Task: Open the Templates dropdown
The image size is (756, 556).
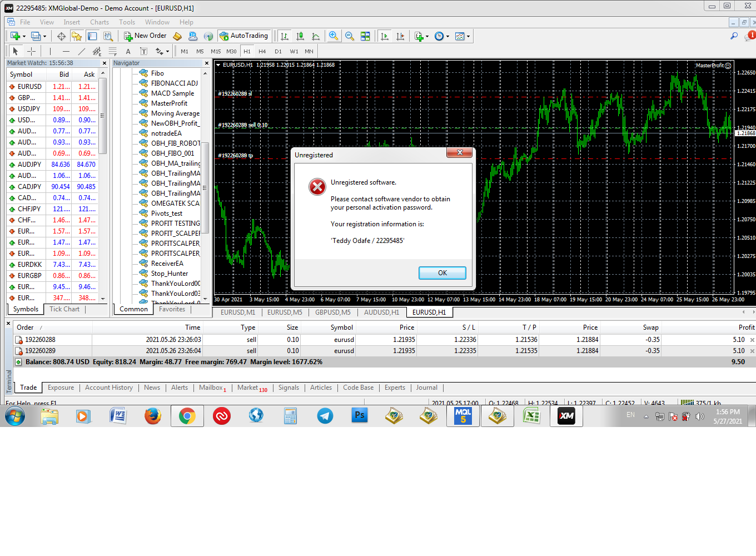Action: [462, 36]
